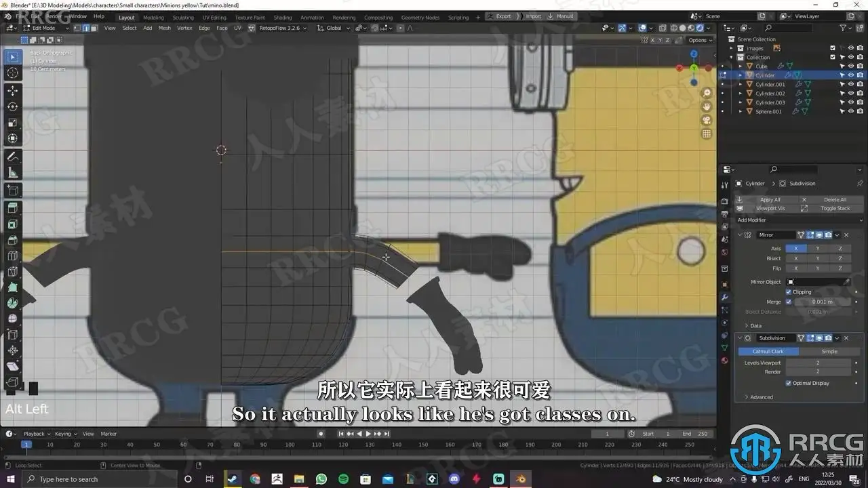868x488 pixels.
Task: Open the UV Editing workspace
Action: tap(214, 18)
